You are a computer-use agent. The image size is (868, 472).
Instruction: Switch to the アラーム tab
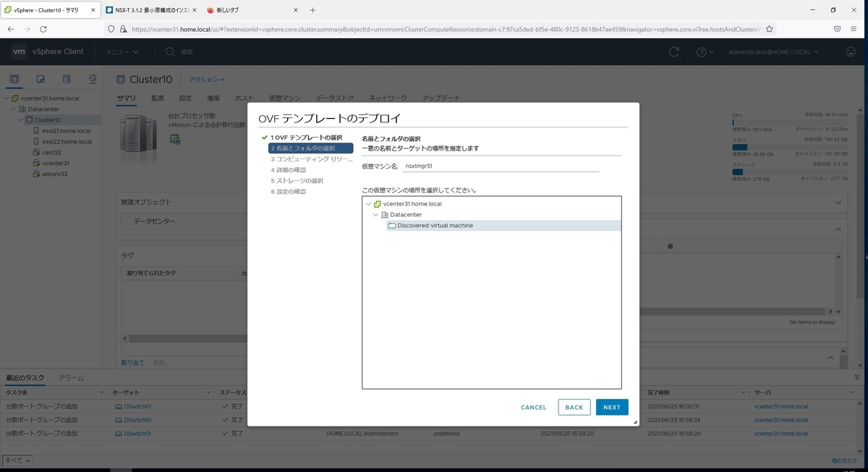click(x=71, y=378)
